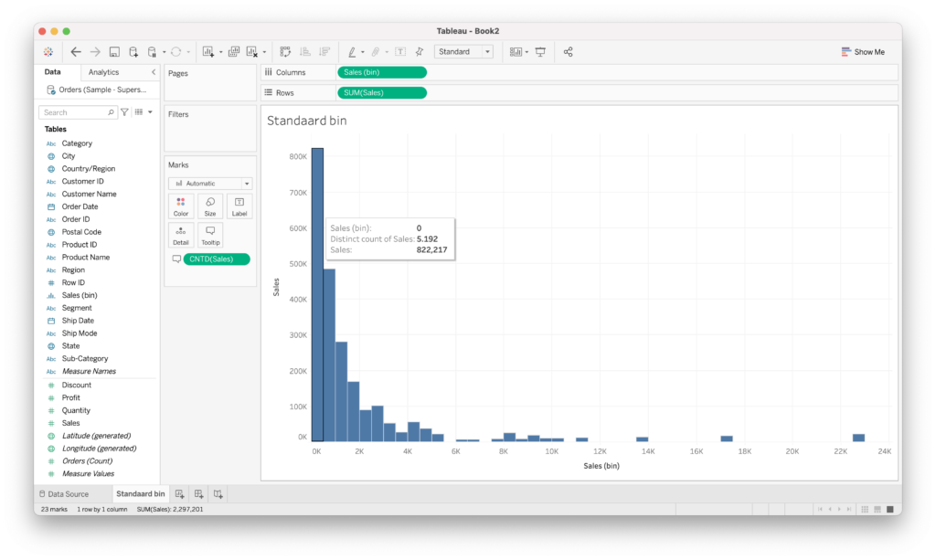Click the Presentation mode icon
Screen dimensions: 936x560
click(x=540, y=52)
